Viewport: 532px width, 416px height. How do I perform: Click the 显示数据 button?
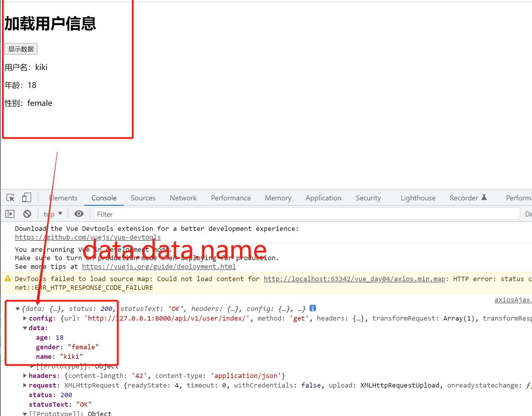click(x=21, y=49)
